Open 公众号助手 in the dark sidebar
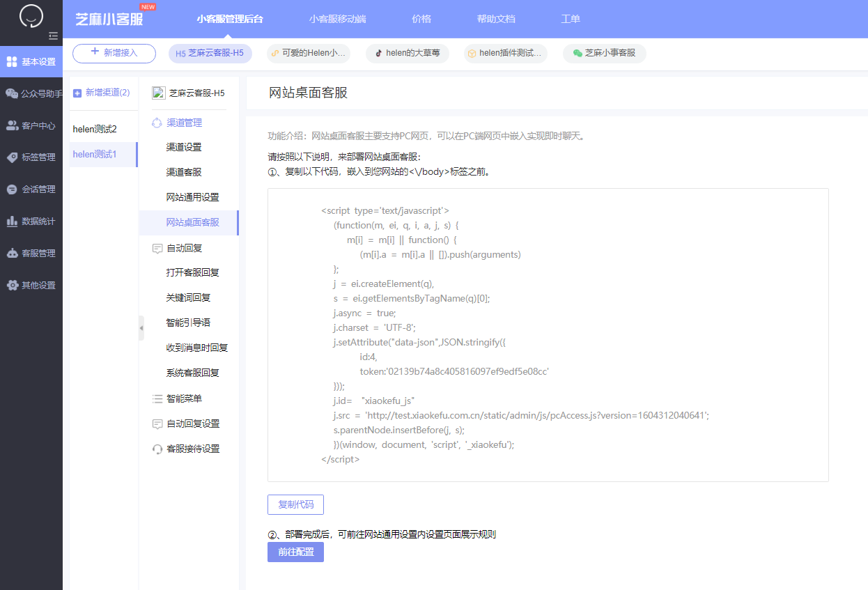Image resolution: width=868 pixels, height=590 pixels. (31, 93)
